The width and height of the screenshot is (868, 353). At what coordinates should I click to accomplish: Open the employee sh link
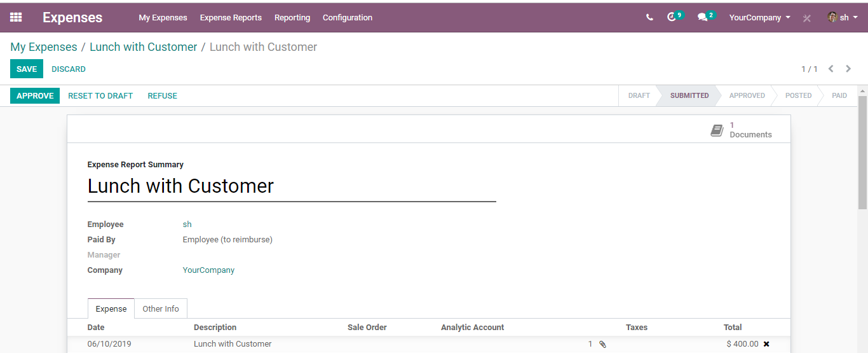click(187, 225)
